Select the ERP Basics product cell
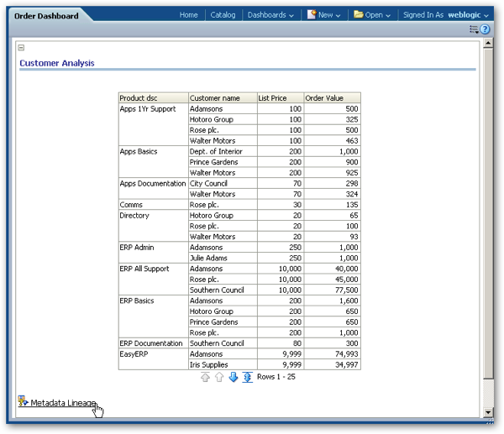Viewport: 504px width, 434px height. (154, 316)
